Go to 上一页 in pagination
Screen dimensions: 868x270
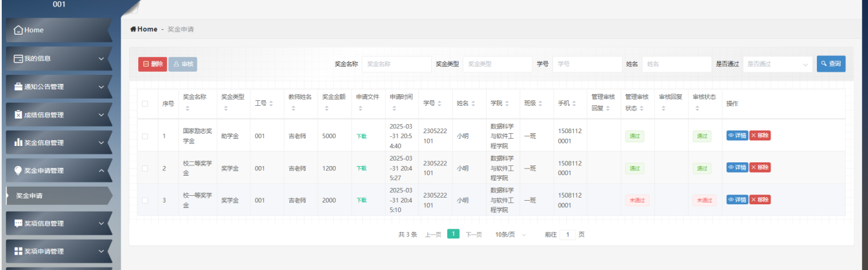click(x=433, y=234)
